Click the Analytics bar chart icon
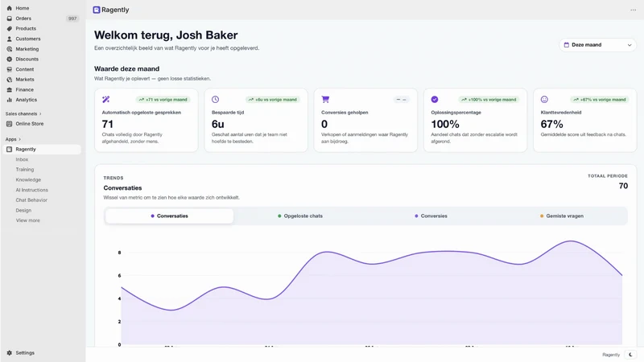The width and height of the screenshot is (644, 362). click(x=10, y=100)
